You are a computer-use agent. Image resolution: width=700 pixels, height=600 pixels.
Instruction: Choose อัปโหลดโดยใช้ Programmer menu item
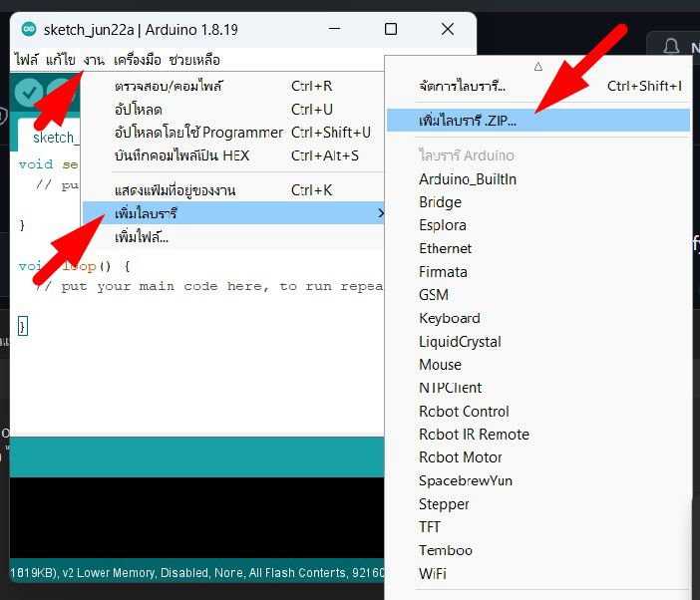point(198,133)
